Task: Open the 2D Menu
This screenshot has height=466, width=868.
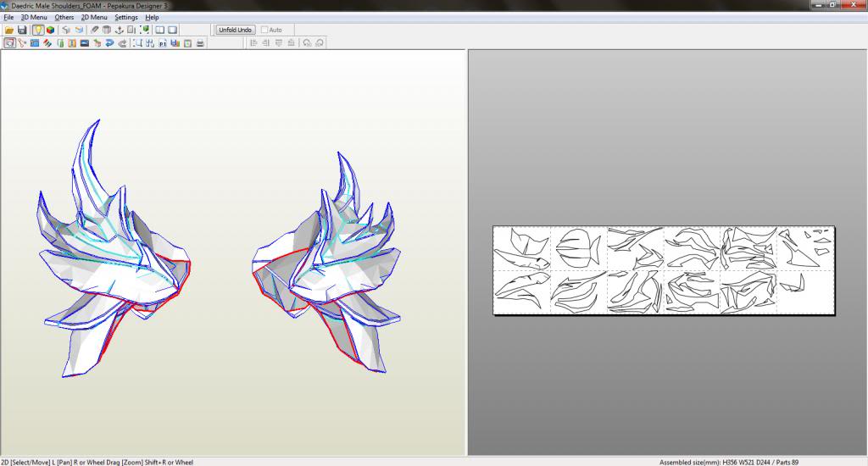Action: [94, 17]
